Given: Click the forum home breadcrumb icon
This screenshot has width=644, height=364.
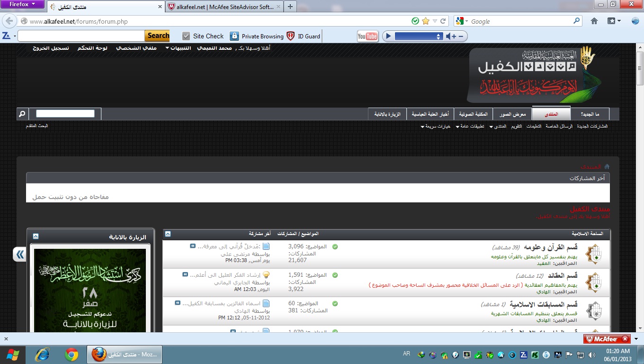Looking at the screenshot, I should pyautogui.click(x=607, y=166).
